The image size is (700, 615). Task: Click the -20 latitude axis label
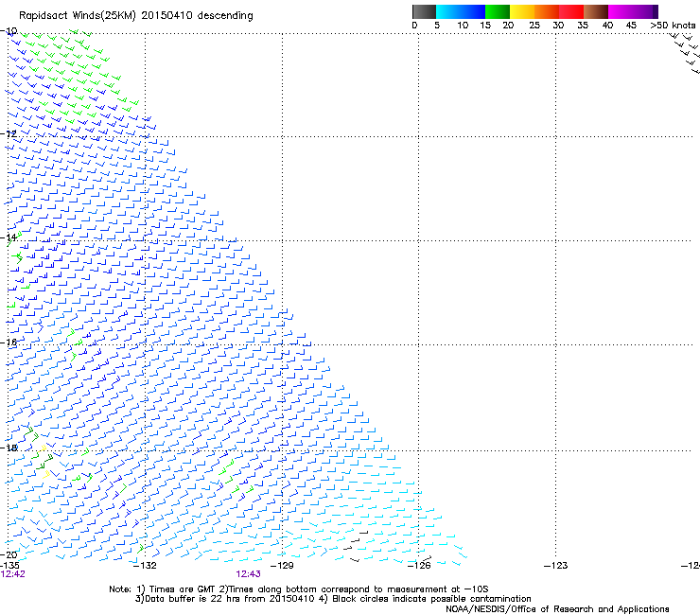point(9,554)
